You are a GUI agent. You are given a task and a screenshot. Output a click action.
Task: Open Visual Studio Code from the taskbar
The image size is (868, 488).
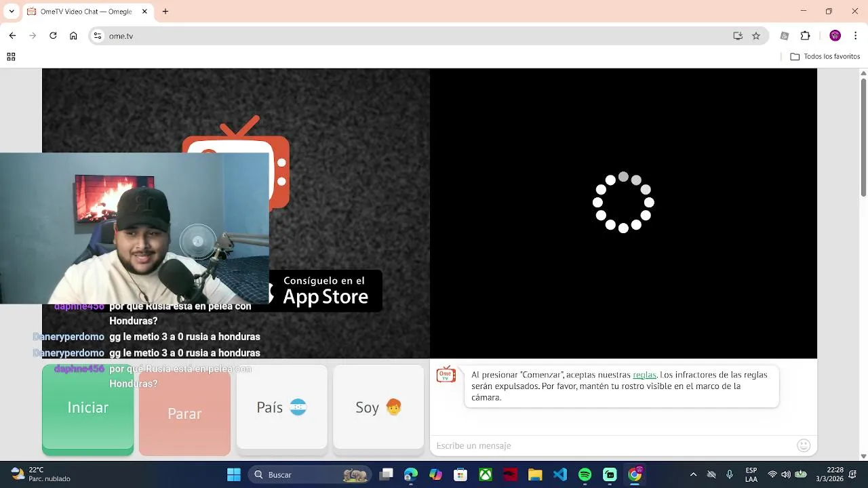560,474
